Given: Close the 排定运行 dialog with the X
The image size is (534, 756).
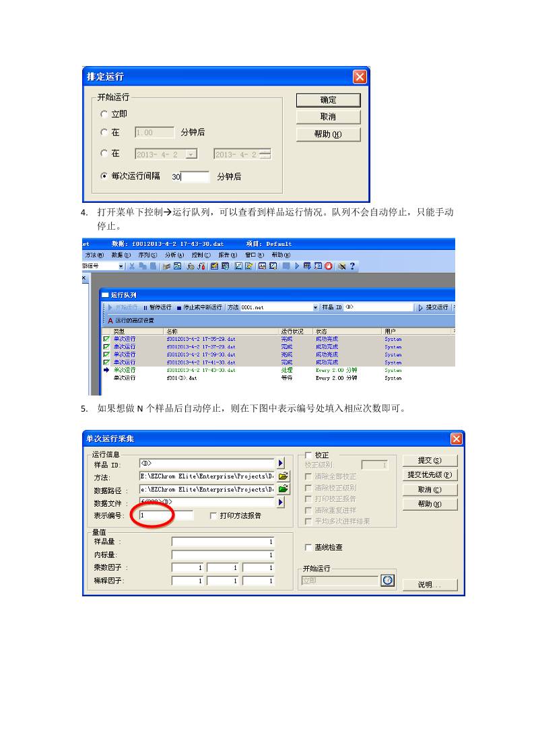Looking at the screenshot, I should tap(360, 77).
